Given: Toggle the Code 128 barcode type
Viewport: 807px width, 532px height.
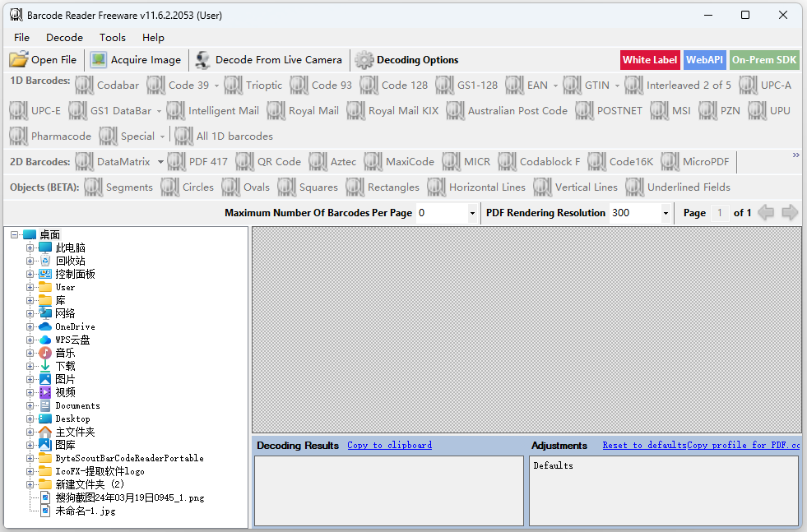Looking at the screenshot, I should (394, 85).
